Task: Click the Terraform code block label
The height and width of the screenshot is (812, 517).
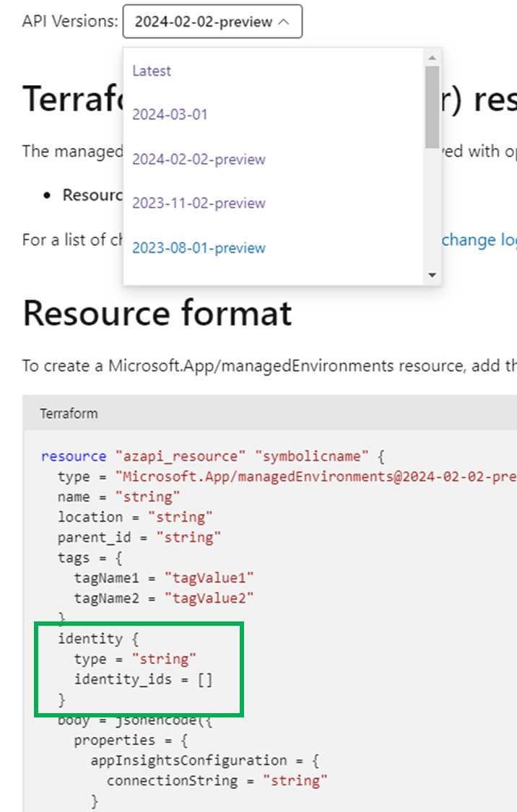Action: click(x=69, y=414)
